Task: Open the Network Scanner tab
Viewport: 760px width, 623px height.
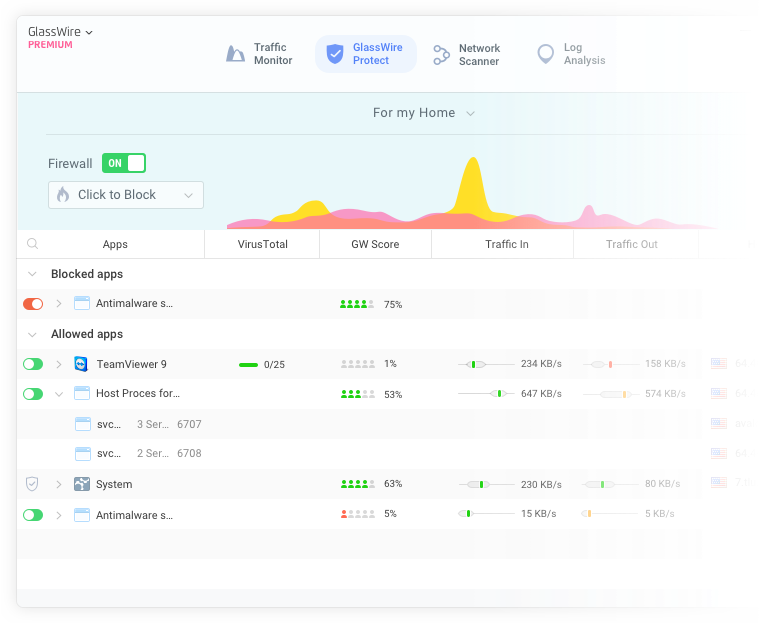Action: pos(466,54)
